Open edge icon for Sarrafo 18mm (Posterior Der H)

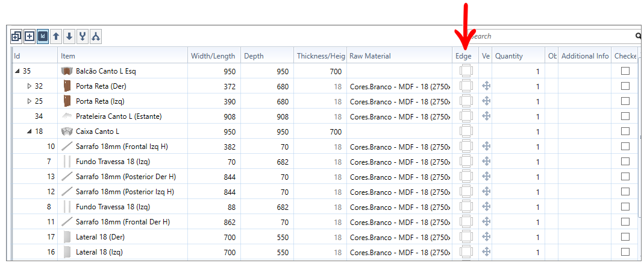point(466,177)
